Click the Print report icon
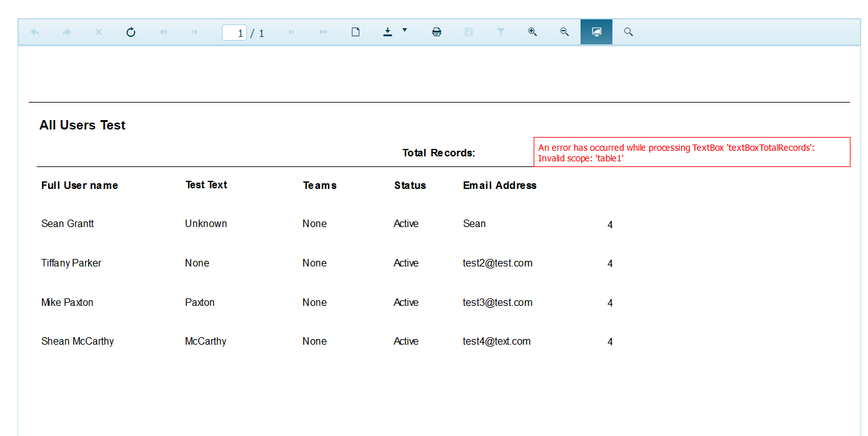 (437, 32)
